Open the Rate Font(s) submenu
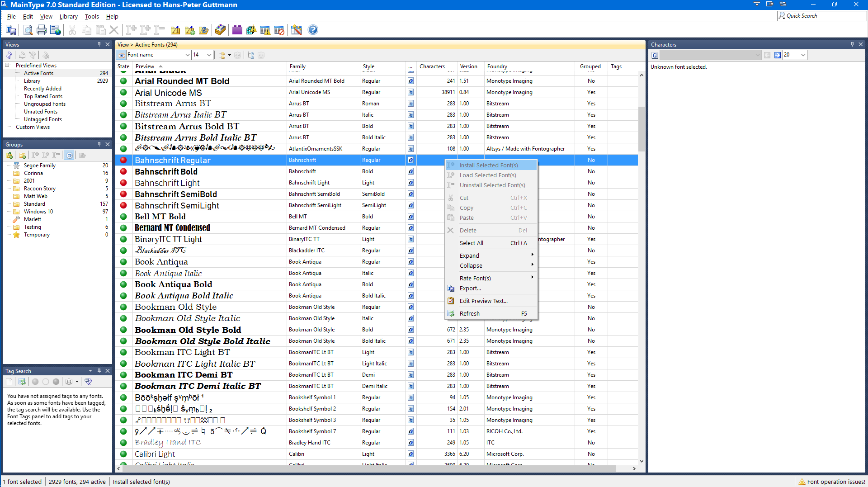Image resolution: width=868 pixels, height=487 pixels. [x=491, y=278]
